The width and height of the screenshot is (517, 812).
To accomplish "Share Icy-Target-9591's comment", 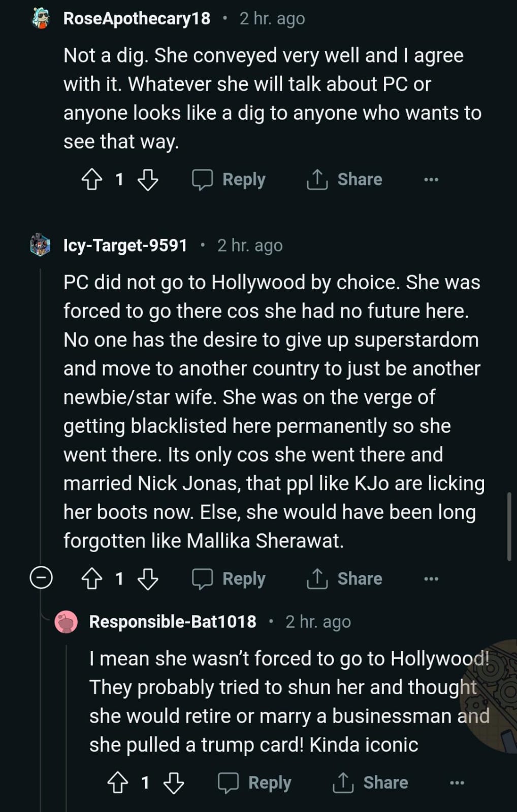I will click(345, 579).
